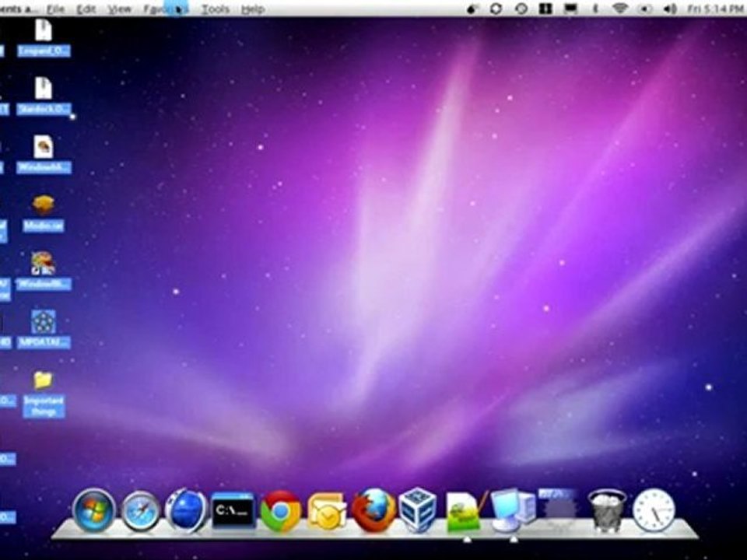This screenshot has height=560, width=747.
Task: Select the white page with orange picture icon
Action: click(44, 154)
